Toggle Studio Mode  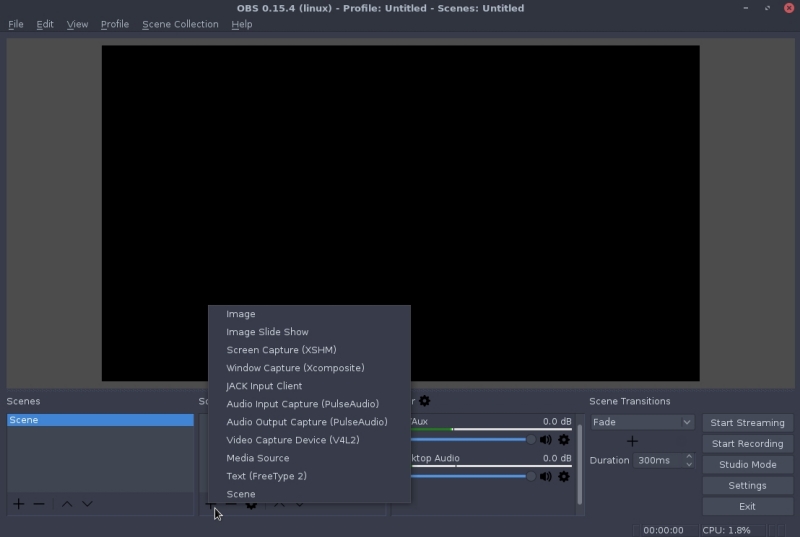coord(747,465)
